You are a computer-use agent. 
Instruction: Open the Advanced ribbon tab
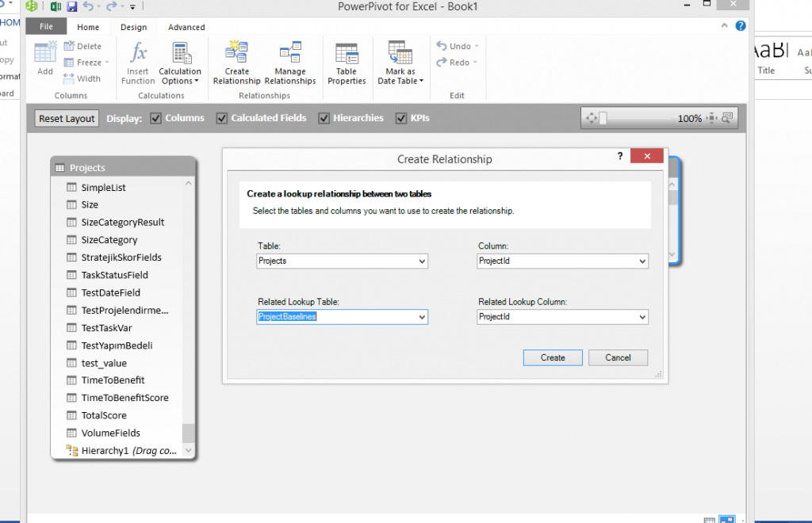[186, 27]
